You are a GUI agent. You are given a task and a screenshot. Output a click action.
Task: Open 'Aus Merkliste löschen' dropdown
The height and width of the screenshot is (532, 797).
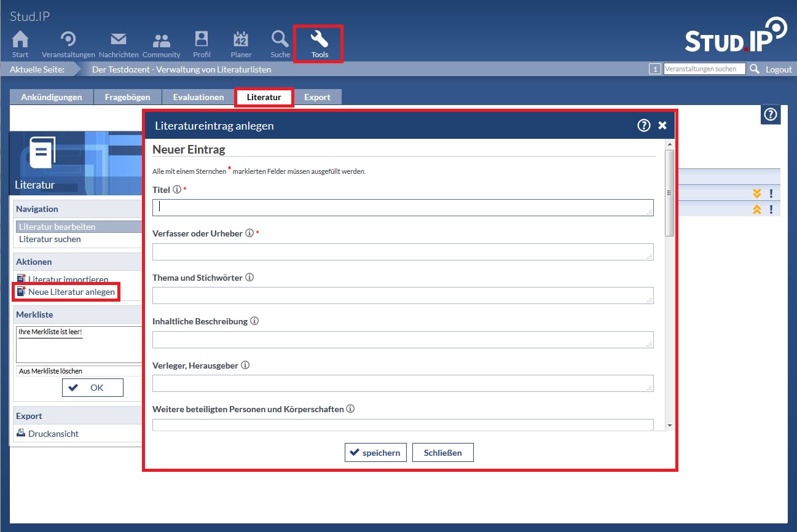pos(79,371)
